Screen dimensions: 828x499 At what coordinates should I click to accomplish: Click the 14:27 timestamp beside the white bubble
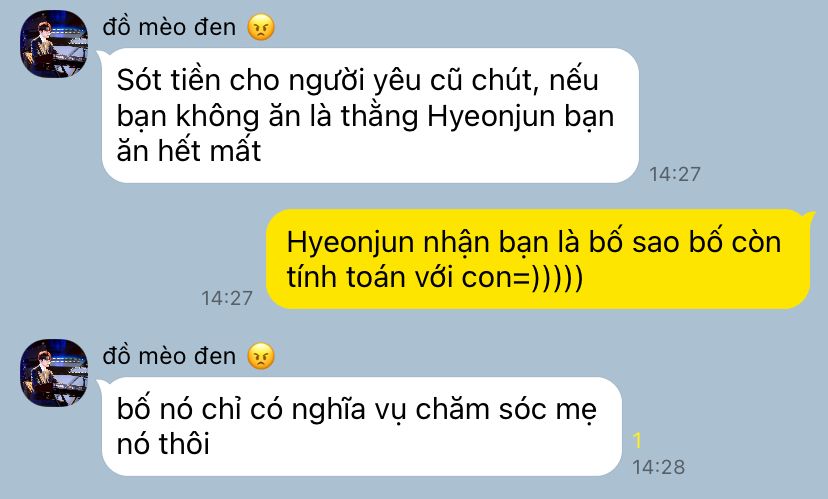point(675,174)
